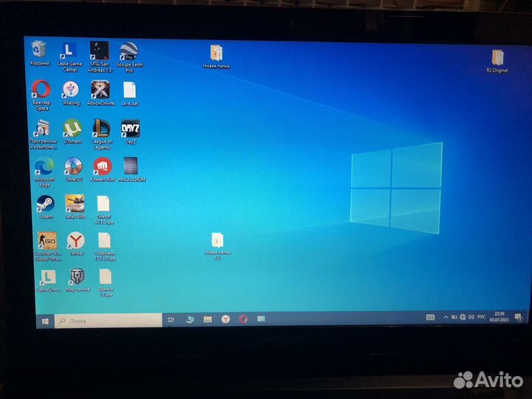
Task: Open Программы и компоненты desktop shortcut
Action: pyautogui.click(x=43, y=134)
